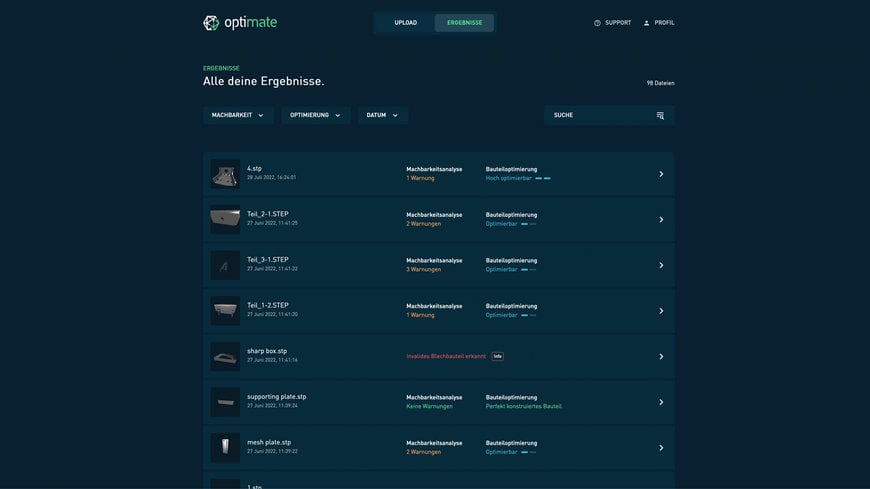Click '1 Warnung' in the Teil_1-2.STEP row
This screenshot has height=489, width=870.
coord(420,315)
